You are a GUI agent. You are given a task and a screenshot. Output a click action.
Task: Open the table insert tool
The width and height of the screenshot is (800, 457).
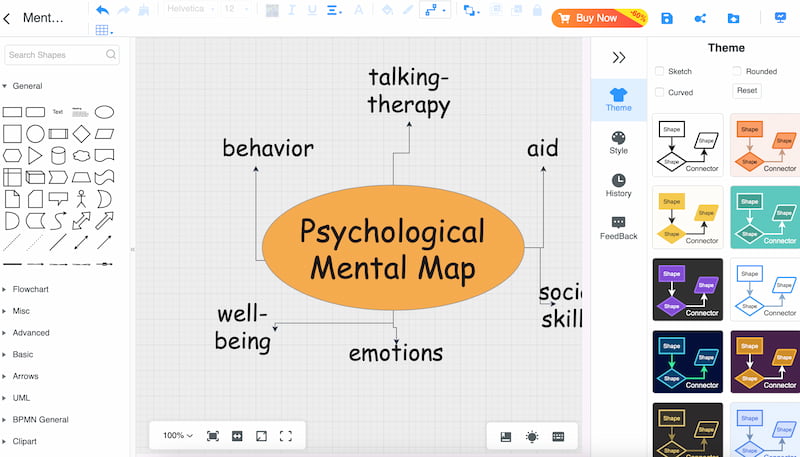click(x=104, y=30)
